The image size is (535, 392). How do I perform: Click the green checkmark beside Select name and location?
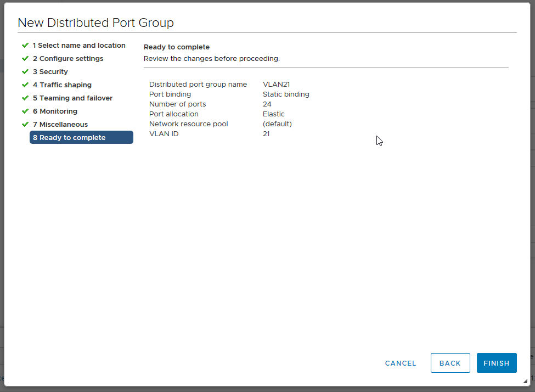point(25,45)
